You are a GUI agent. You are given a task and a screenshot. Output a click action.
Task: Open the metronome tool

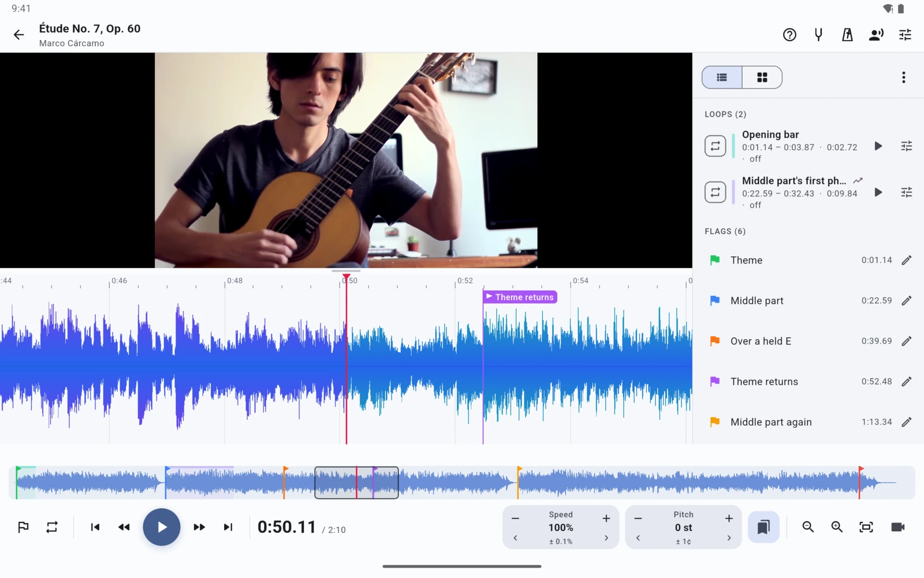847,35
